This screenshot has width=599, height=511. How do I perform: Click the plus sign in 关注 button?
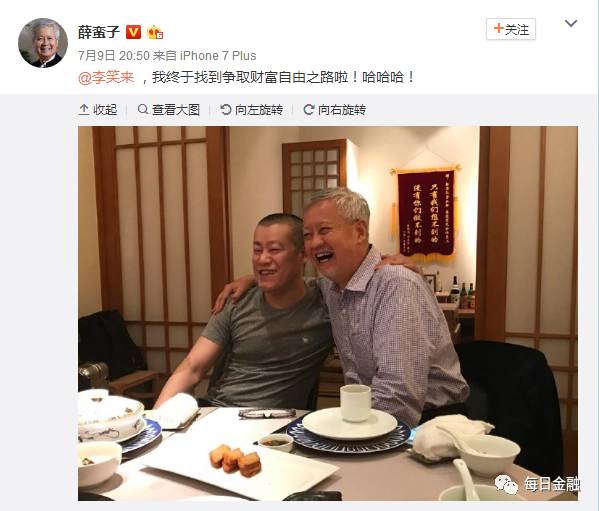498,28
